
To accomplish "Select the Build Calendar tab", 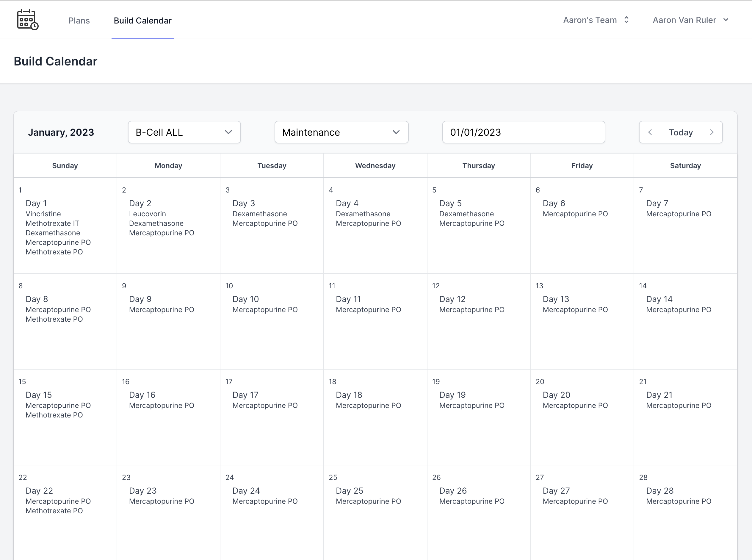I will pos(142,20).
